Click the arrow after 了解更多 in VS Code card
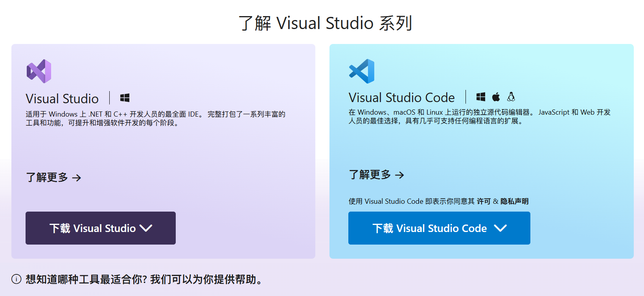 399,175
